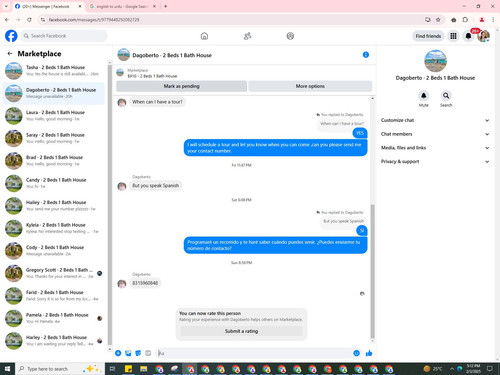This screenshot has height=375, width=500.
Task: Click the "But you speak Spanish" message
Action: [156, 185]
